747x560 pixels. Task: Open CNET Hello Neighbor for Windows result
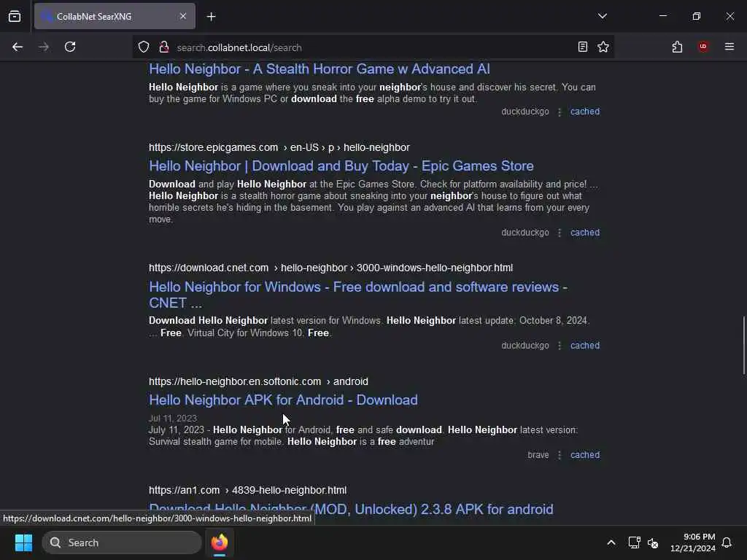pos(358,295)
